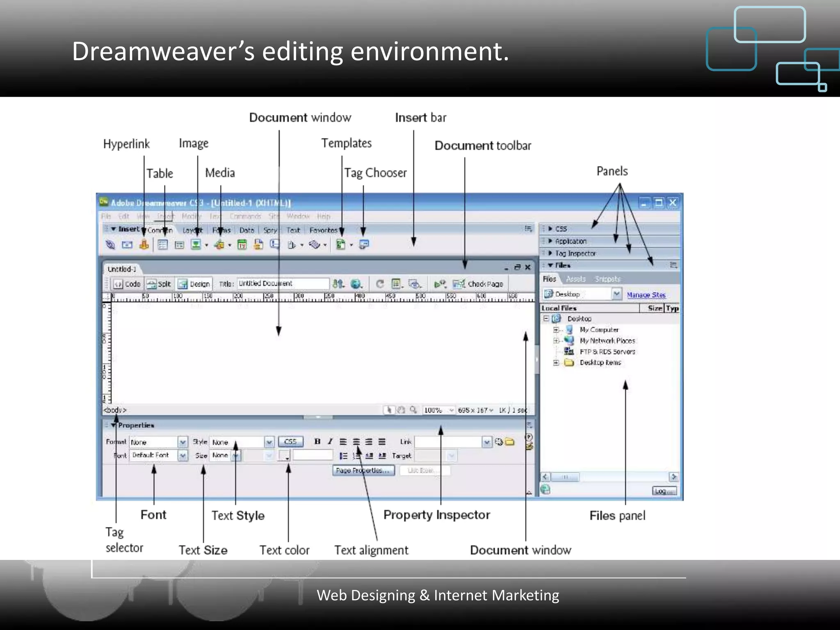Viewport: 840px width, 630px height.
Task: Insert an Email Link from the Insert bar
Action: (127, 245)
